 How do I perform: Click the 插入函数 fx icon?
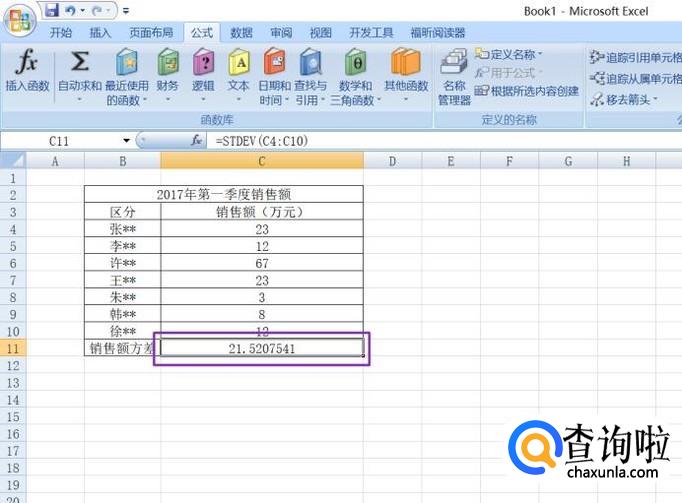[x=27, y=61]
